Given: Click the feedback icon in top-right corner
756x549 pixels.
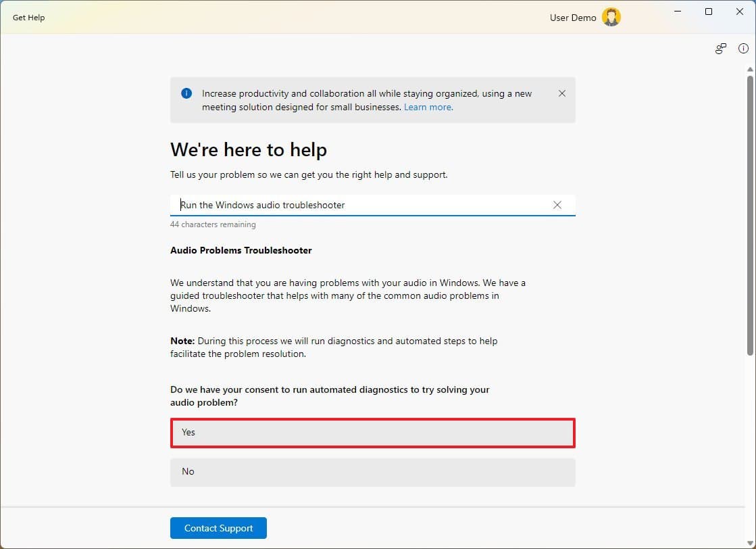Looking at the screenshot, I should 721,49.
